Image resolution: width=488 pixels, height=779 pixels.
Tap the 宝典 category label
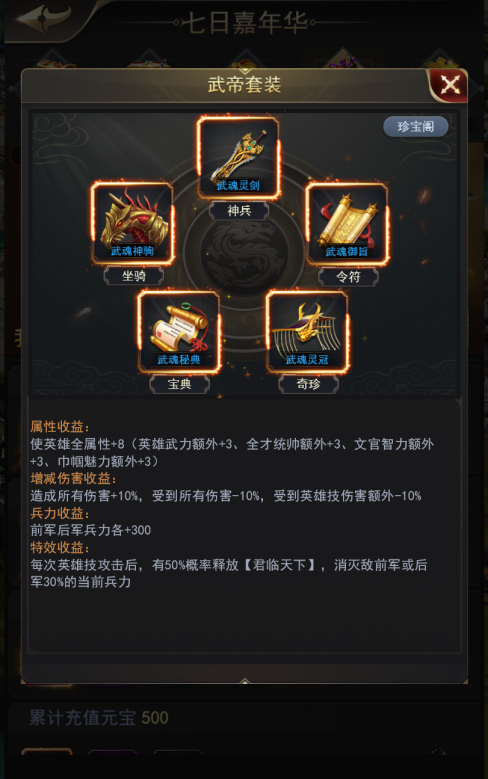[x=179, y=384]
